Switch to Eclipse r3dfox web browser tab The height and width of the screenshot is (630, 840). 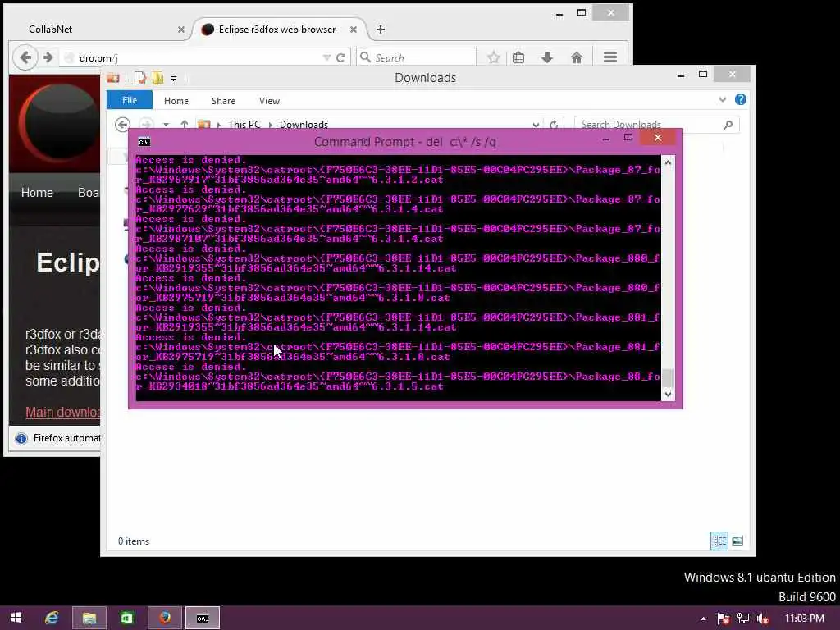(277, 30)
